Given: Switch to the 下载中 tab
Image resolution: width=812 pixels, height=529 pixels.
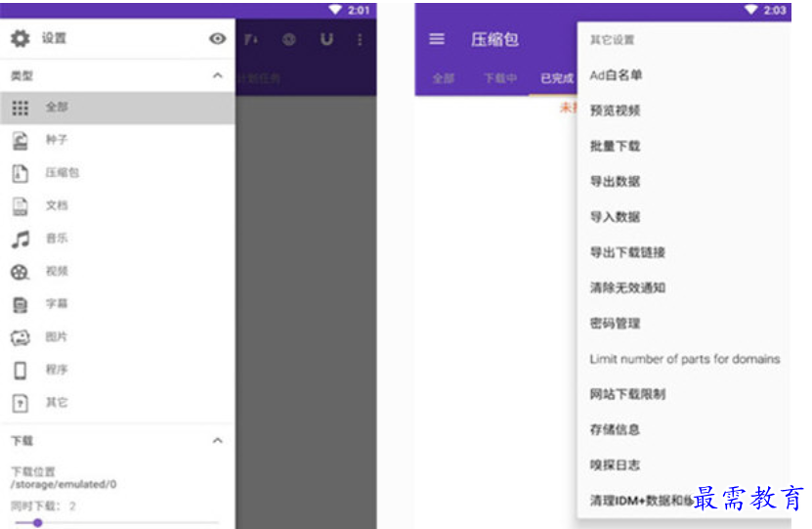Looking at the screenshot, I should (x=500, y=78).
